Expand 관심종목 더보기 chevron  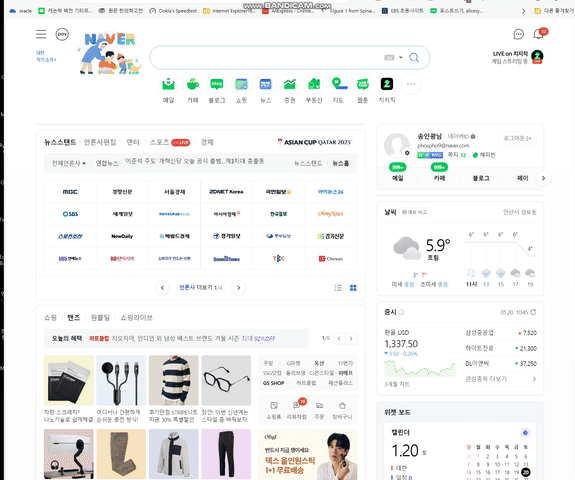pos(534,379)
